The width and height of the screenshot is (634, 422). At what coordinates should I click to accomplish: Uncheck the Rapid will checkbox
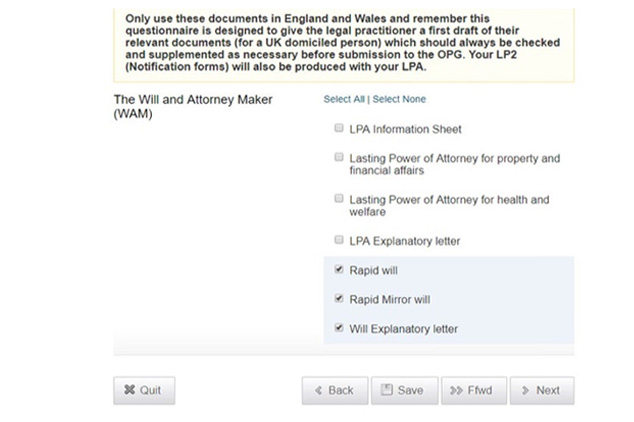(x=339, y=270)
